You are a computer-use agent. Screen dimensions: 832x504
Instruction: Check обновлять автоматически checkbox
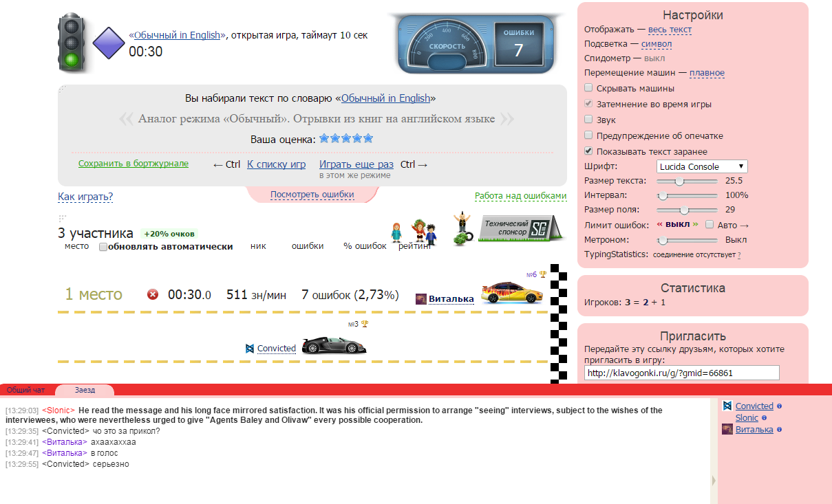pos(103,247)
